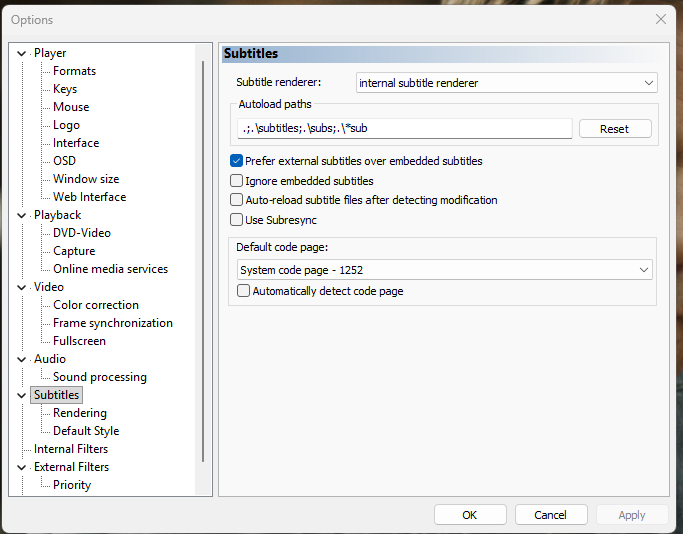Screen dimensions: 683x534
Task: Enable Automatically detect code page
Action: click(x=243, y=291)
